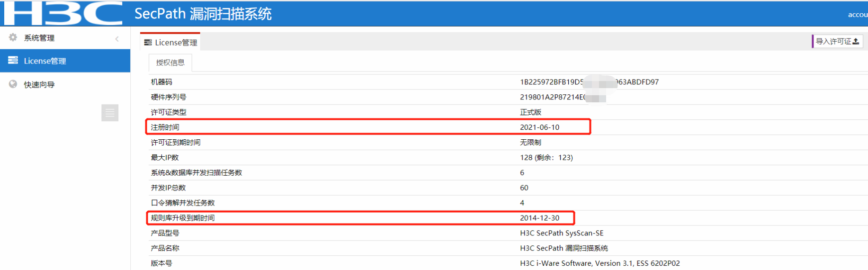Select the 口令猜解并发任务数 label
This screenshot has width=868, height=270.
(x=183, y=203)
